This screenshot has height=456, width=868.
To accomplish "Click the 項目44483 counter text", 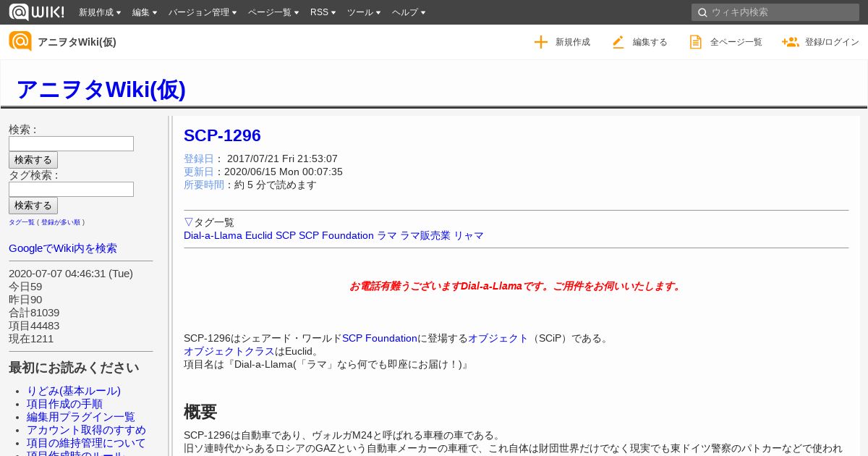I will [x=34, y=326].
